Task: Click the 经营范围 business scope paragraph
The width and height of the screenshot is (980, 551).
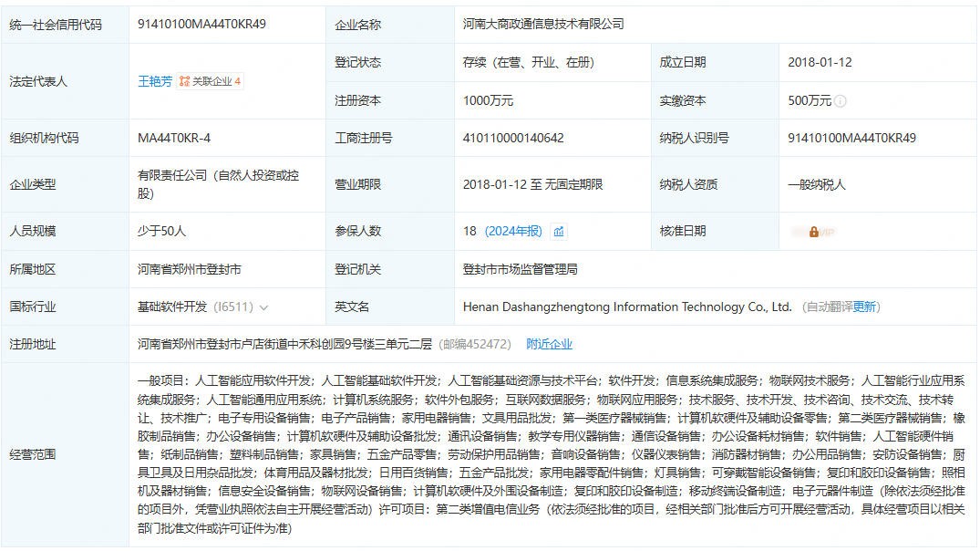Action: (x=552, y=454)
